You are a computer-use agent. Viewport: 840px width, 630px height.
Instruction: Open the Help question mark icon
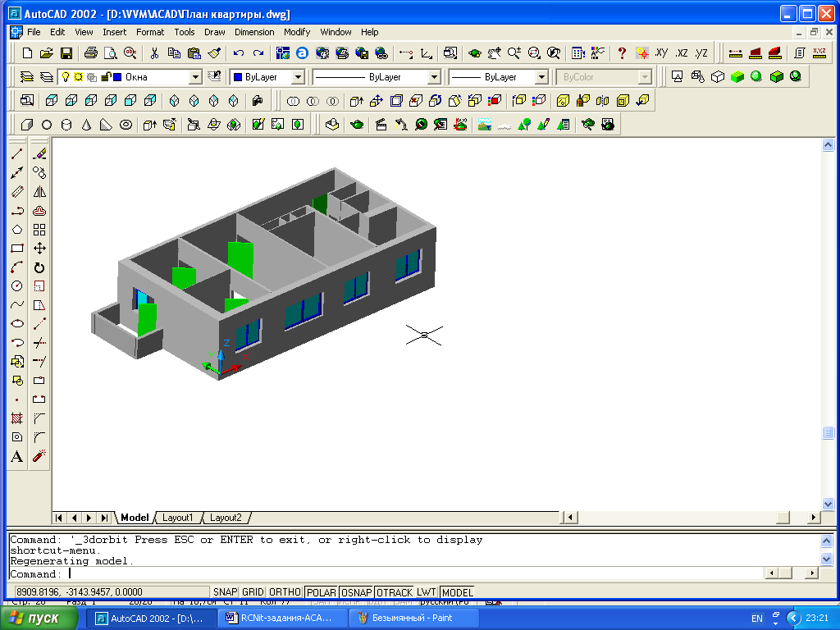pyautogui.click(x=622, y=53)
